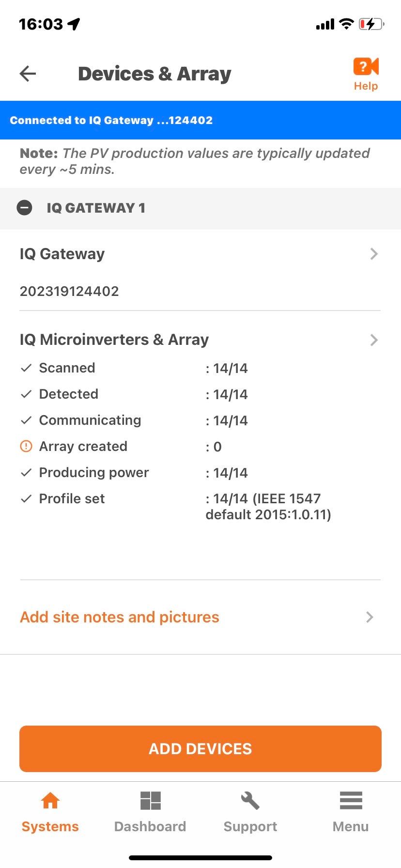Collapse the IQ GATEWAY 1 section

[25, 208]
